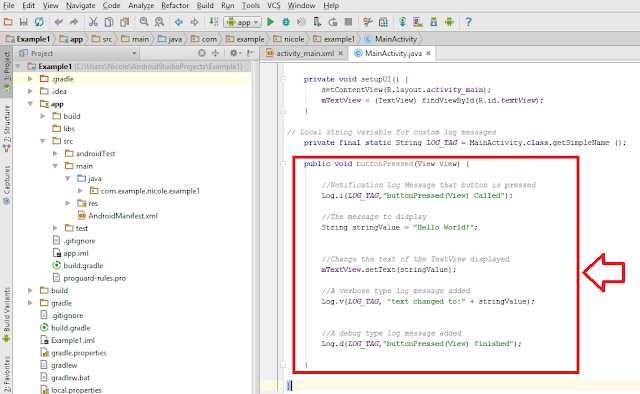Click the Copy toolbar icon
This screenshot has width=640, height=394.
109,22
